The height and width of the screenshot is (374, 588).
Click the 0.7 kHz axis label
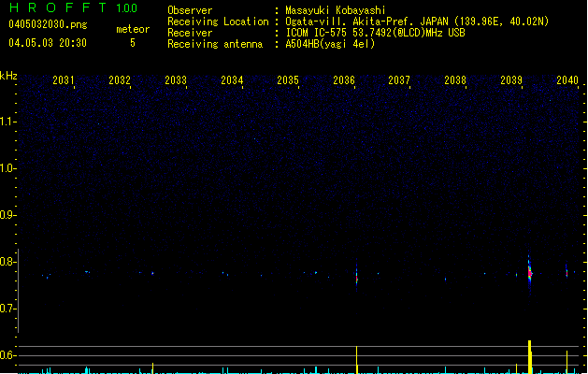pos(7,309)
